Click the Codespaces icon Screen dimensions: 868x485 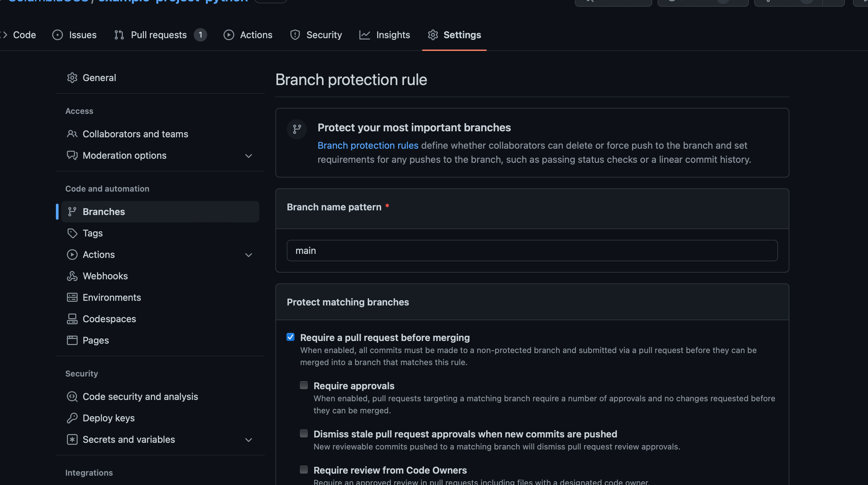tap(72, 319)
